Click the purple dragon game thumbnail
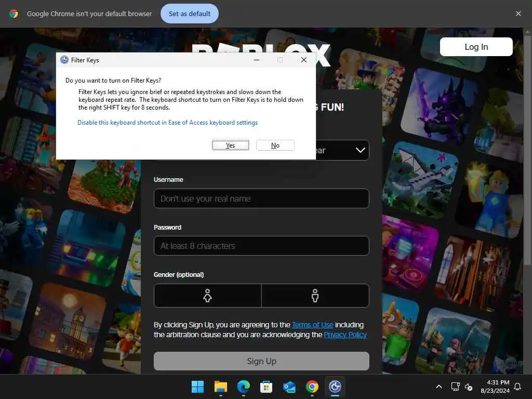 click(x=438, y=107)
